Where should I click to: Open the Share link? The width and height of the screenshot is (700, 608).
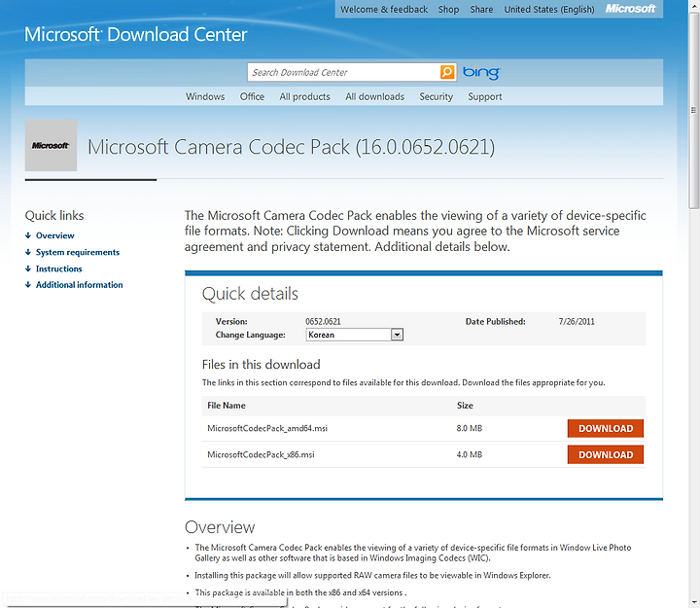click(x=481, y=10)
